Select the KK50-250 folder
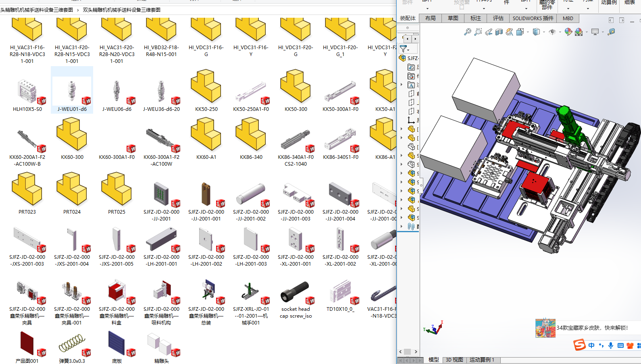 click(x=206, y=91)
